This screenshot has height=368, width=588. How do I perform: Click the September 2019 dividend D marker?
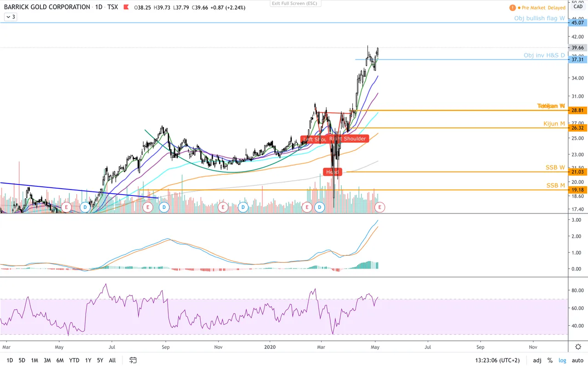coord(164,207)
